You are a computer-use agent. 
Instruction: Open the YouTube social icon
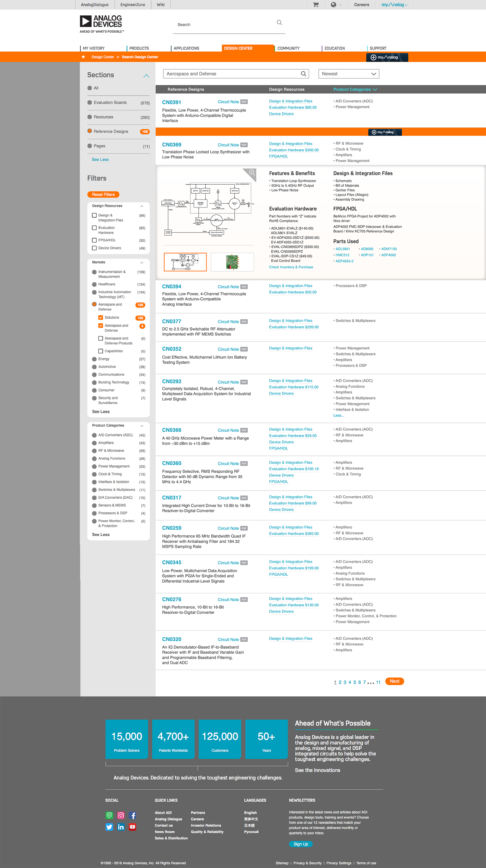tap(132, 827)
